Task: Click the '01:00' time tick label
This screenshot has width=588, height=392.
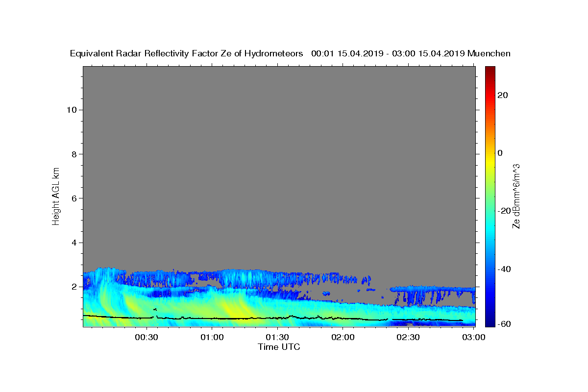Action: pos(212,338)
